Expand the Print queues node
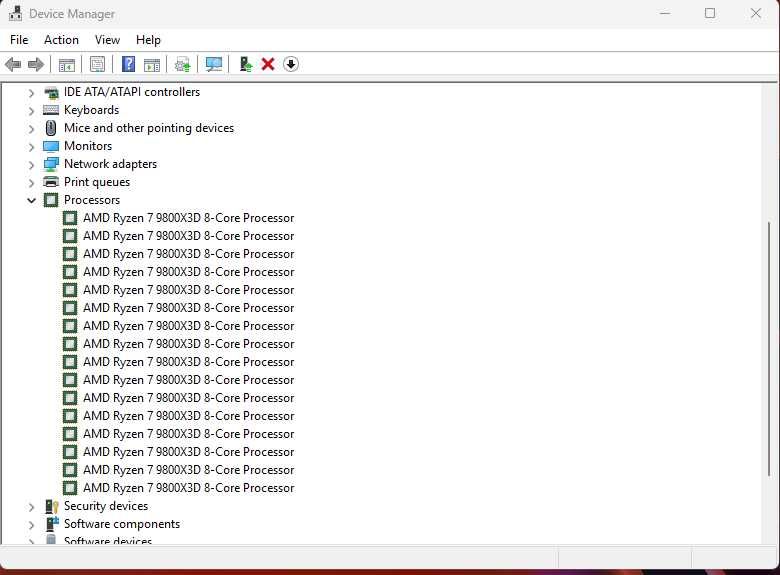The image size is (780, 575). pos(31,183)
